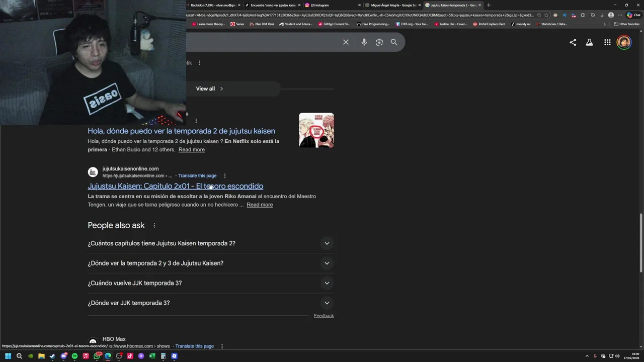The height and width of the screenshot is (362, 644).
Task: Open the three-dot menu for jujutsukaisenonline.com result
Action: (224, 175)
